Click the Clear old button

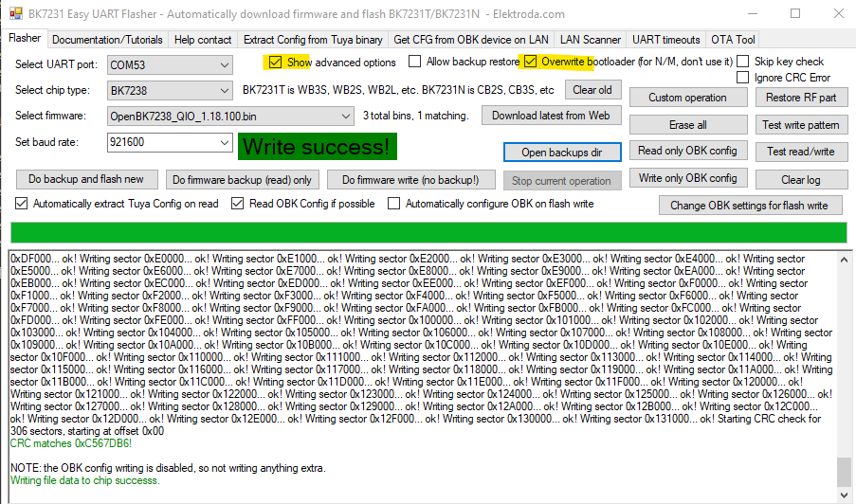(x=592, y=90)
